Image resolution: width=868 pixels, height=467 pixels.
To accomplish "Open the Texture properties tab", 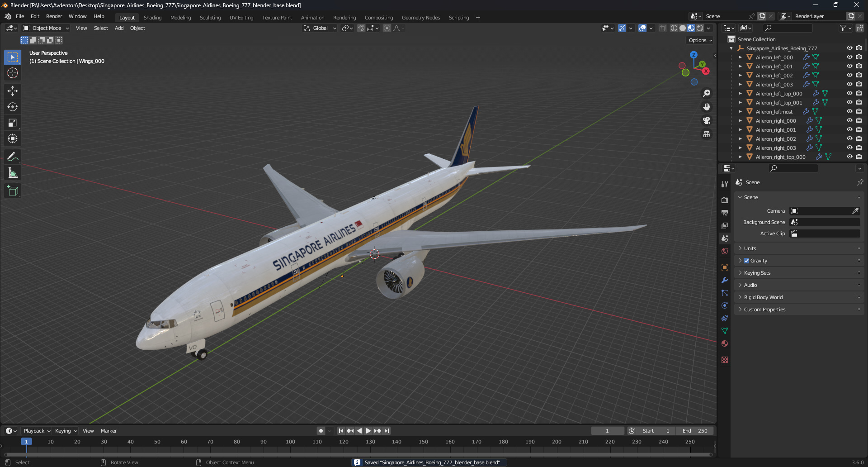I will [725, 360].
